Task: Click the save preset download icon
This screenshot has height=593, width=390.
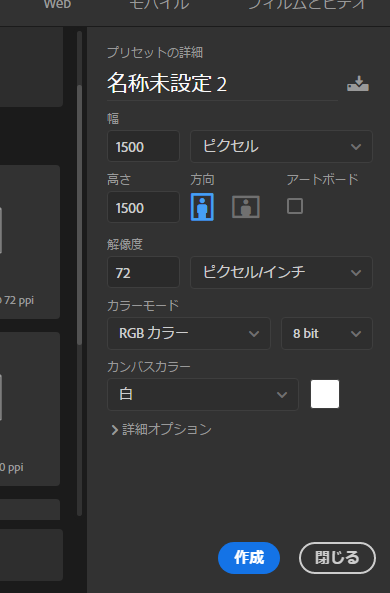Action: (x=357, y=84)
